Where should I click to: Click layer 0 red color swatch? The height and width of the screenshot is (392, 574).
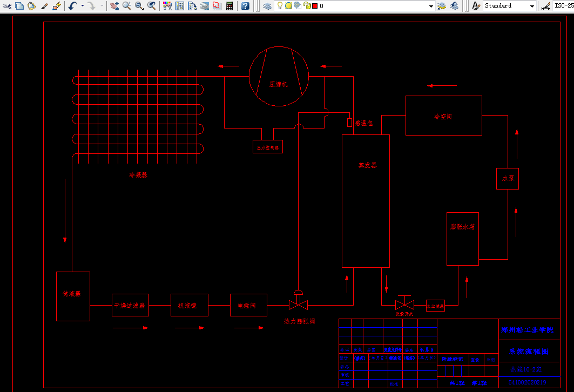tap(315, 6)
